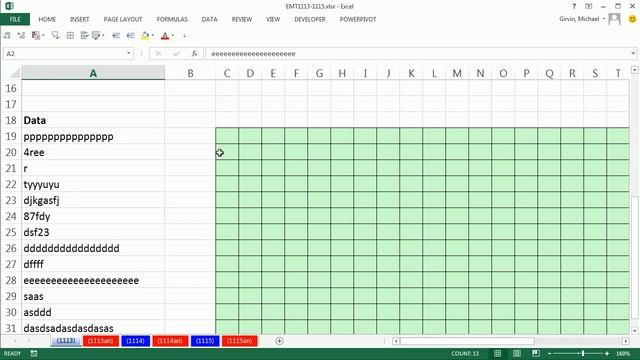
Task: Click inside the Name Box showing A2
Action: pyautogui.click(x=64, y=53)
